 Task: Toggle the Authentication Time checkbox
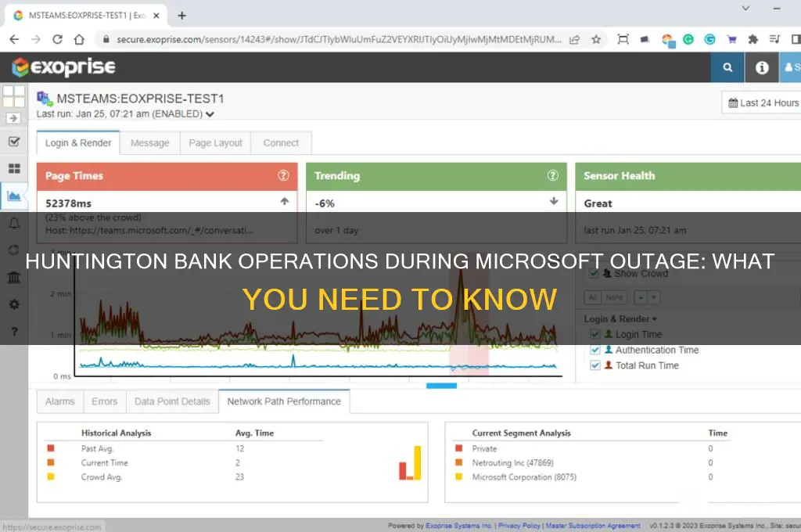click(594, 350)
